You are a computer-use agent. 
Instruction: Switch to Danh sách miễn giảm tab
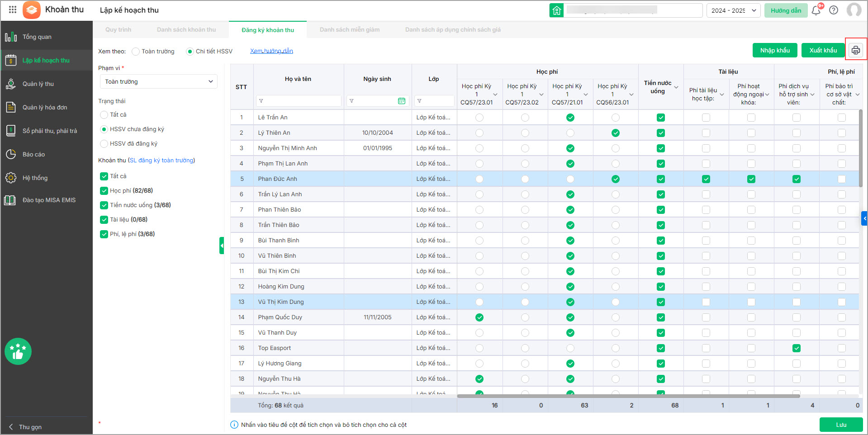tap(349, 30)
